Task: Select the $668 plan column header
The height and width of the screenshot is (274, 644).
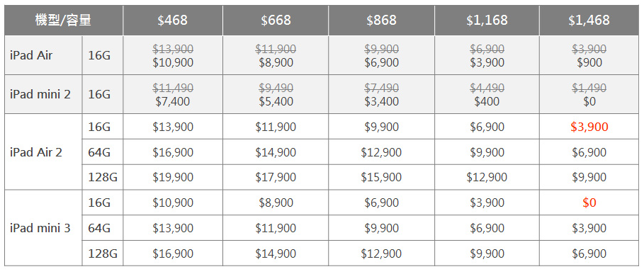Action: (276, 20)
